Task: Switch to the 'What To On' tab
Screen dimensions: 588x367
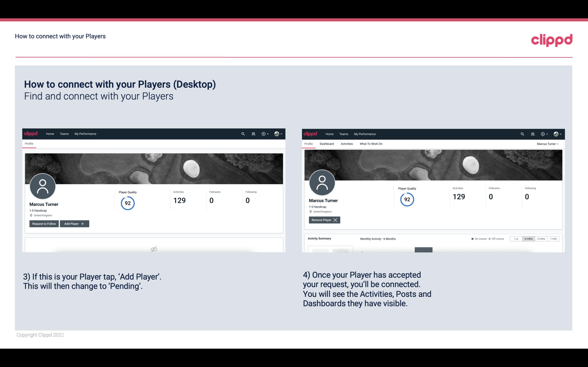Action: tap(370, 144)
